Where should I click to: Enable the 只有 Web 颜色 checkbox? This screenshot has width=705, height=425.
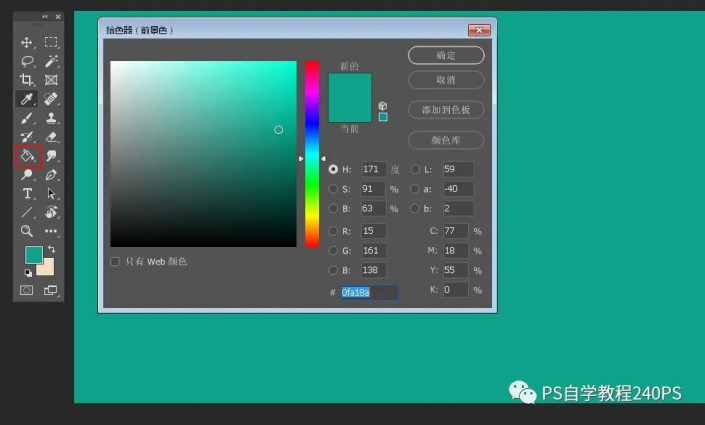point(115,261)
